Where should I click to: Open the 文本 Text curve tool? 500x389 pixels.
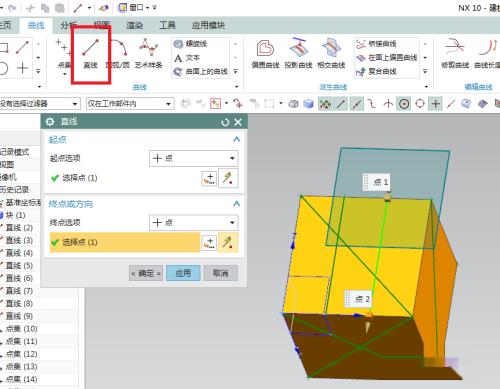tap(187, 58)
